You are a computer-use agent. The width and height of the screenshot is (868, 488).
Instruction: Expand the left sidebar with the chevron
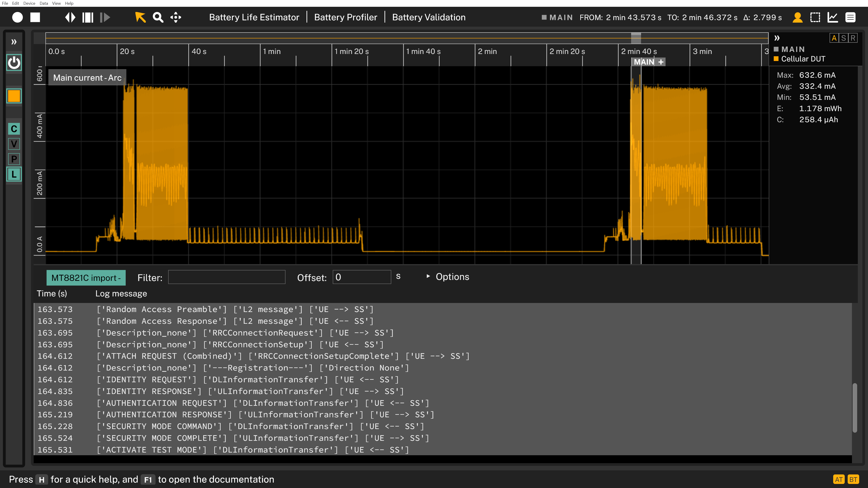(x=14, y=41)
